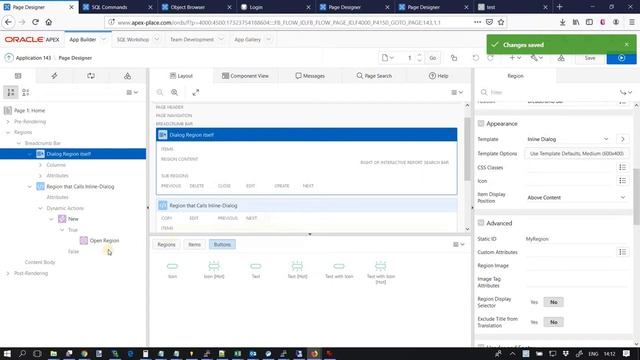Viewport: 640px width, 360px height.
Task: Open the Shared Components tab icon
Action: click(x=127, y=76)
